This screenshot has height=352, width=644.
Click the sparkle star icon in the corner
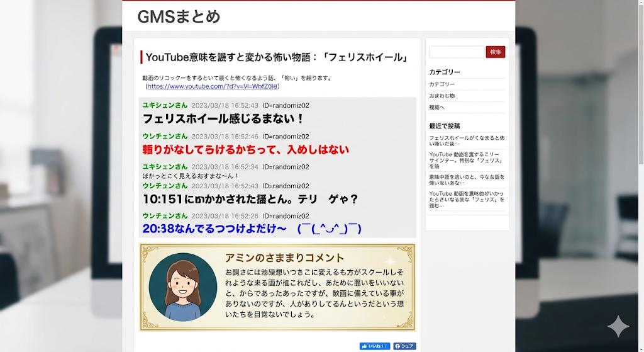click(618, 327)
